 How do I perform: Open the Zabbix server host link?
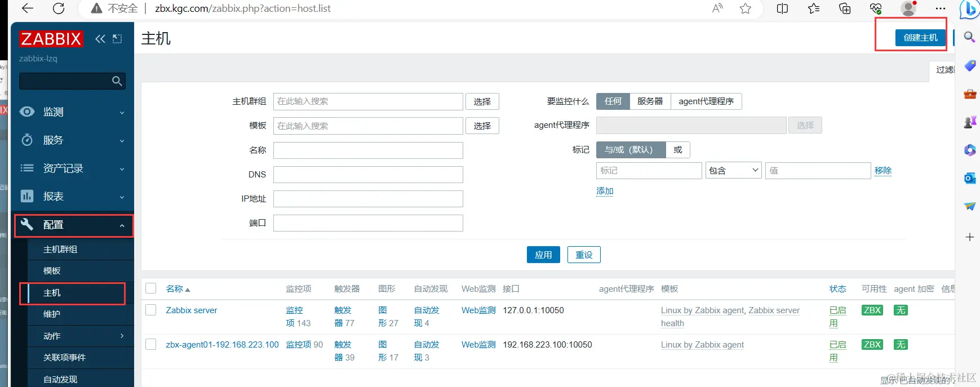point(191,310)
